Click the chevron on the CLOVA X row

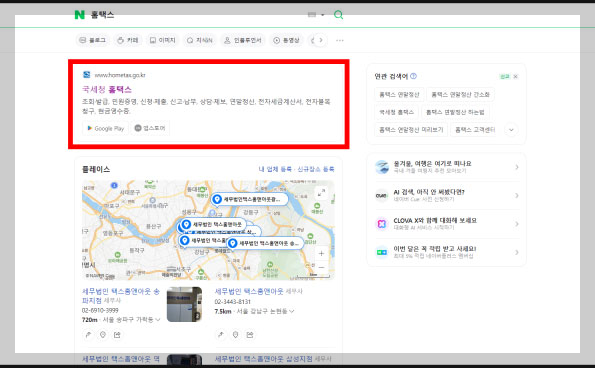(516, 224)
